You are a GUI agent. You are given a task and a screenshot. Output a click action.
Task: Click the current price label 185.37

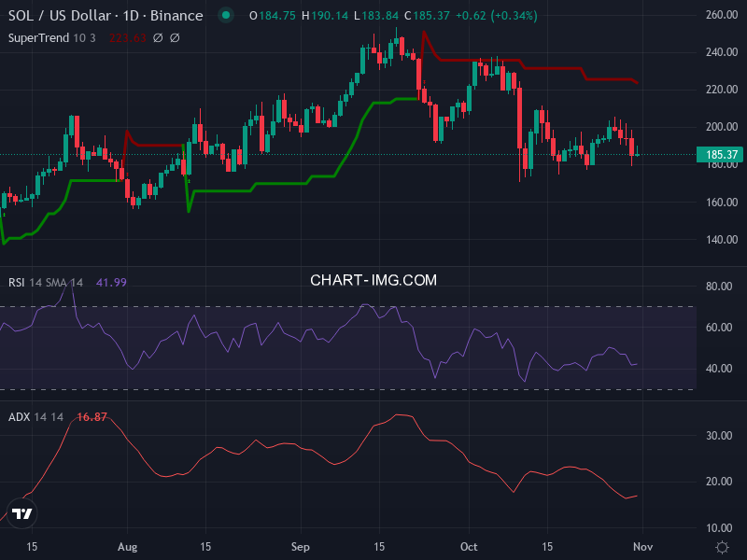coord(720,155)
